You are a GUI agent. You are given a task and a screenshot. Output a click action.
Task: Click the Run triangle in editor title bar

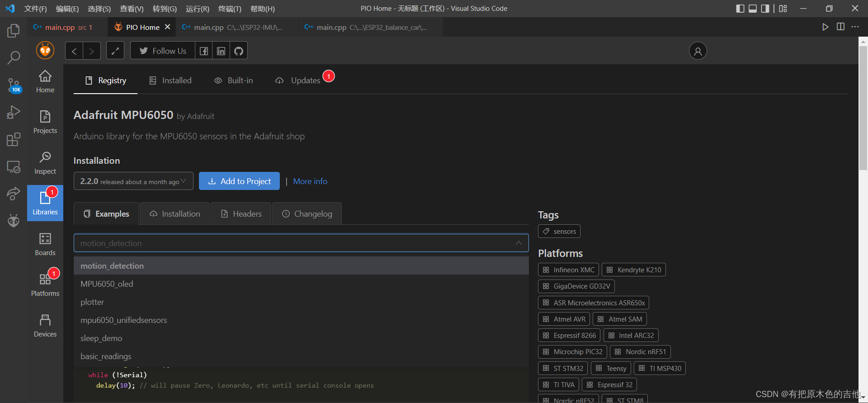click(x=826, y=27)
